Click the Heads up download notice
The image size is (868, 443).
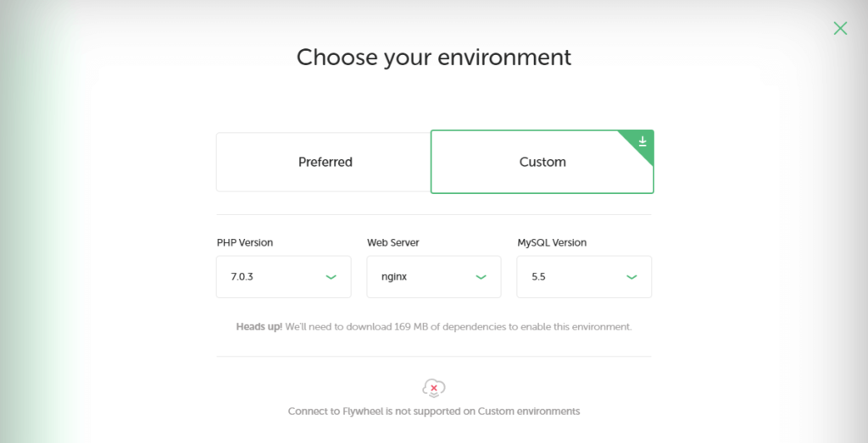coord(434,326)
